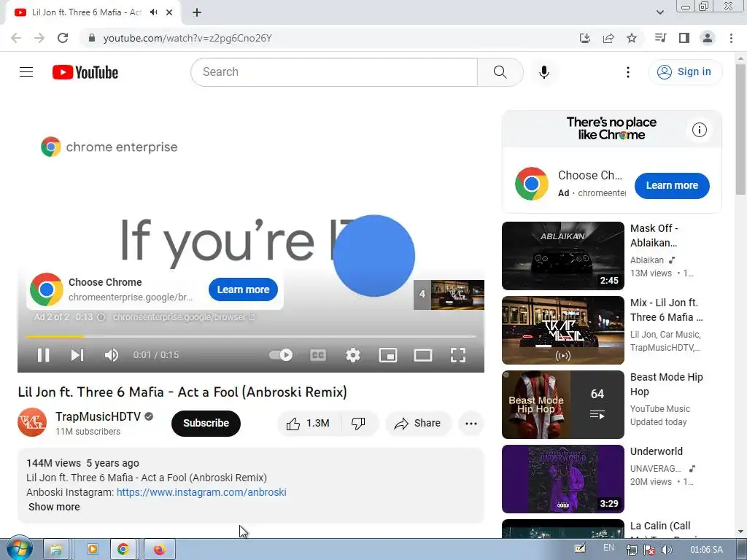Open Beast Mode Hip Hop playlist thumbnail
The width and height of the screenshot is (747, 560).
click(x=562, y=404)
